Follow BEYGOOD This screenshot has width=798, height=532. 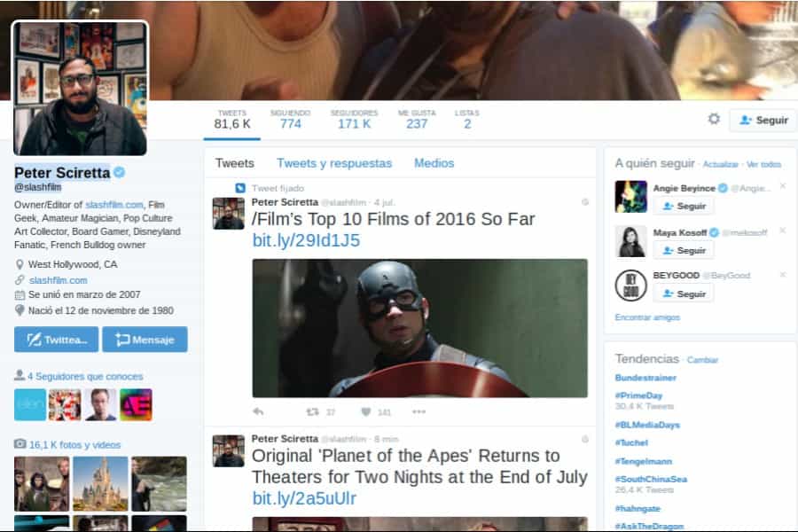click(x=684, y=293)
